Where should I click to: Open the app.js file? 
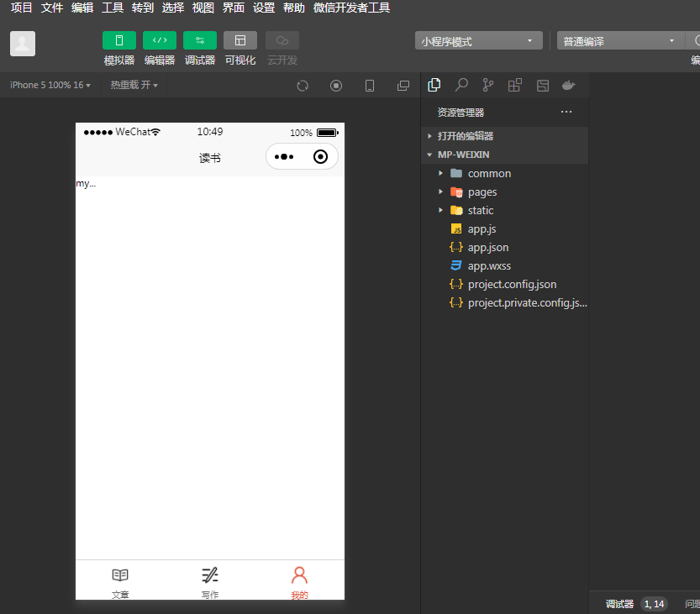[x=504, y=229]
